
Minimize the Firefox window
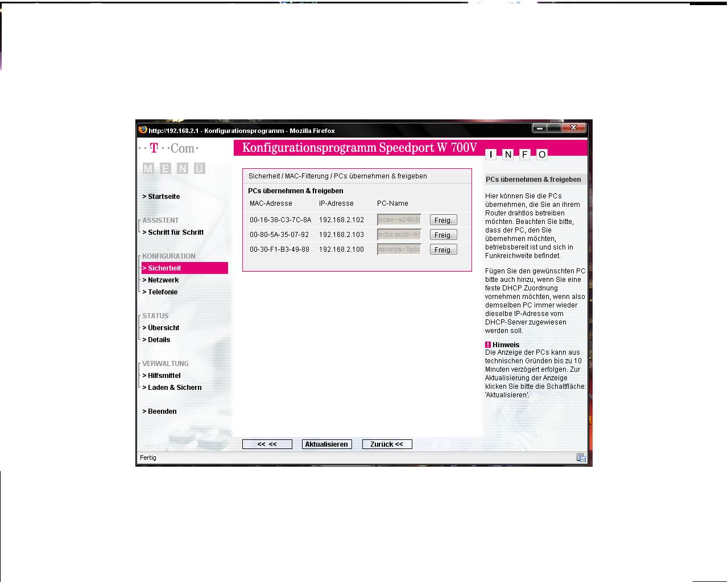pos(539,128)
